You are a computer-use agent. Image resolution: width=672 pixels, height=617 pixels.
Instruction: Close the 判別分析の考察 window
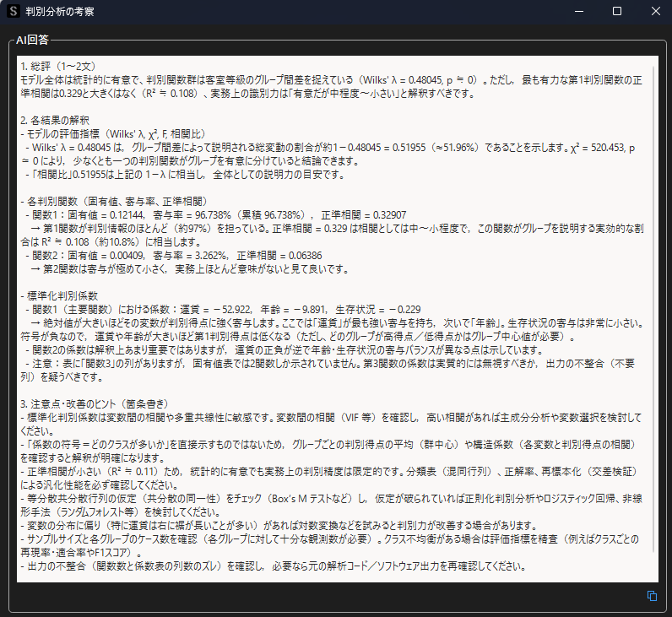click(656, 11)
